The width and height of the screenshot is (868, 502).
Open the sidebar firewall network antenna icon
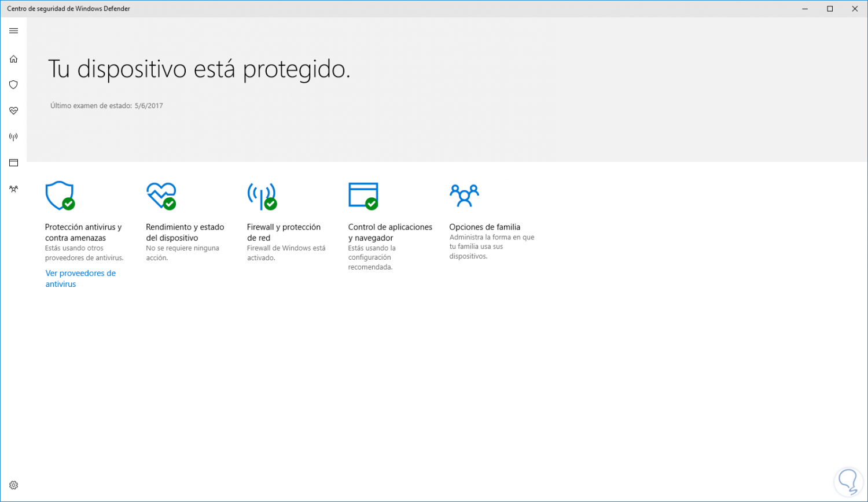pyautogui.click(x=14, y=137)
